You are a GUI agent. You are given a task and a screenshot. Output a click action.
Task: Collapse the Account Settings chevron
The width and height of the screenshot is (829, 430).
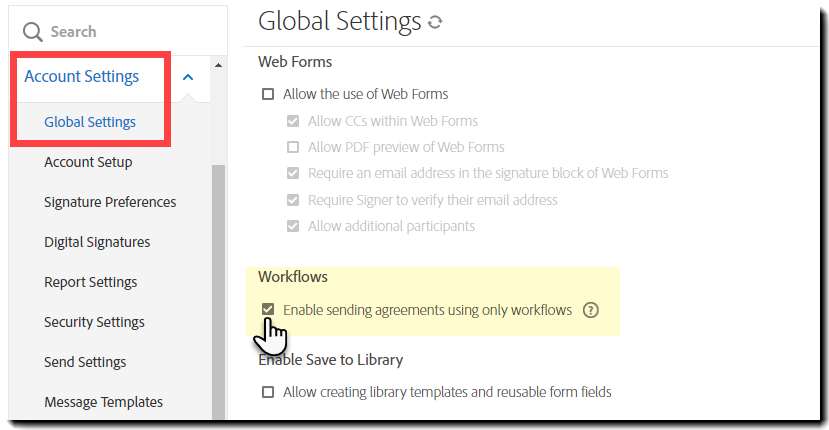(x=188, y=77)
